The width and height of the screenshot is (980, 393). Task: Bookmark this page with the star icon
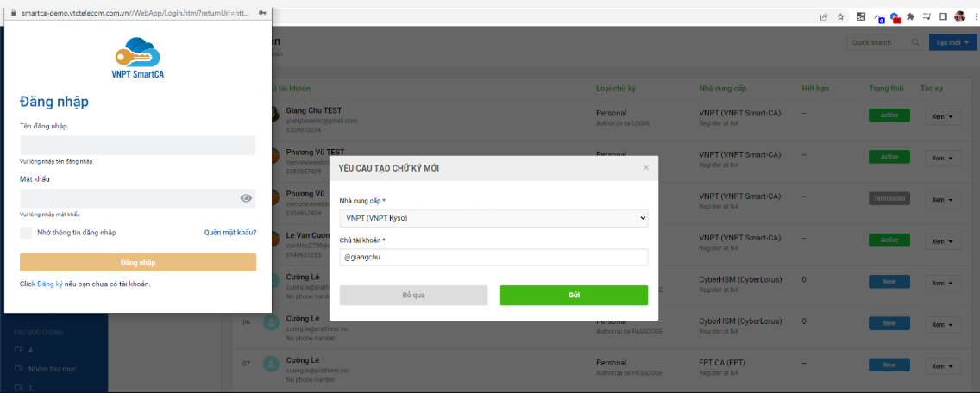[840, 17]
